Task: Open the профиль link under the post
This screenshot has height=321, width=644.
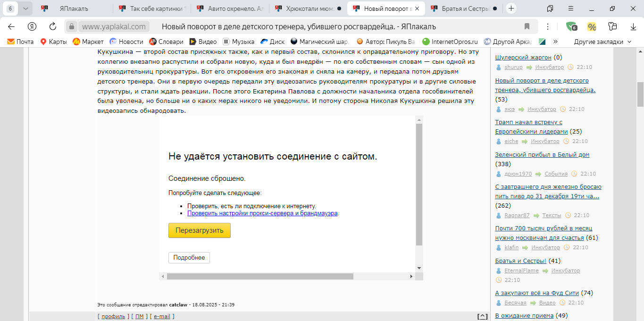Action: (x=113, y=316)
